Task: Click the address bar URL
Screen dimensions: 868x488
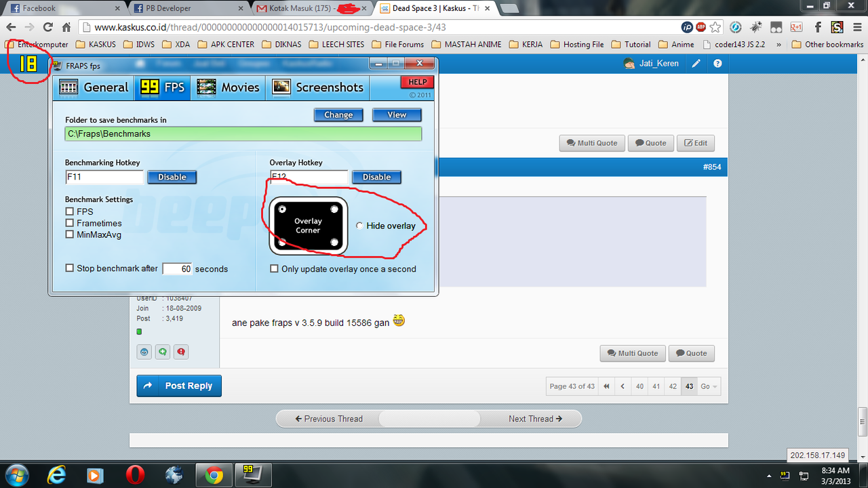Action: (x=270, y=28)
